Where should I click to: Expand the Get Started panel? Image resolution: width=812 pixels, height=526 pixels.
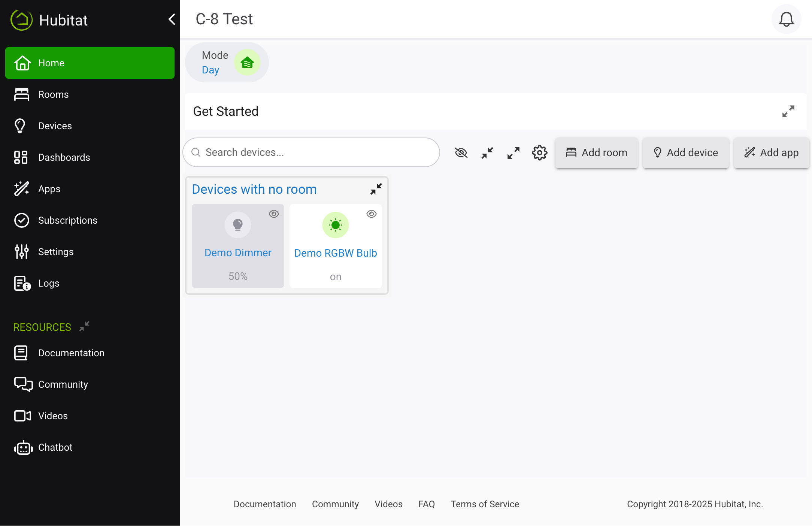click(x=788, y=111)
